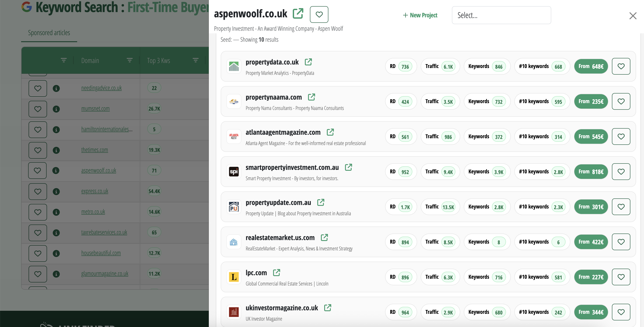Open propertyupdate.com.au external link icon
The image size is (644, 327).
321,202
